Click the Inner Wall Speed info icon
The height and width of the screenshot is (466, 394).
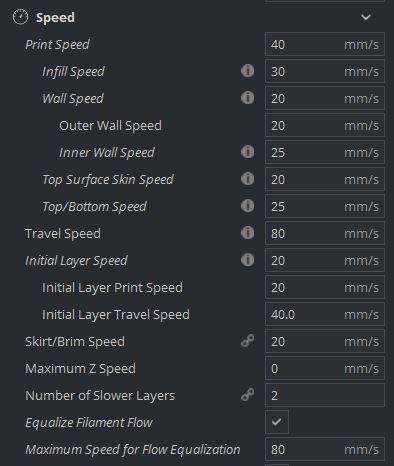tap(247, 152)
